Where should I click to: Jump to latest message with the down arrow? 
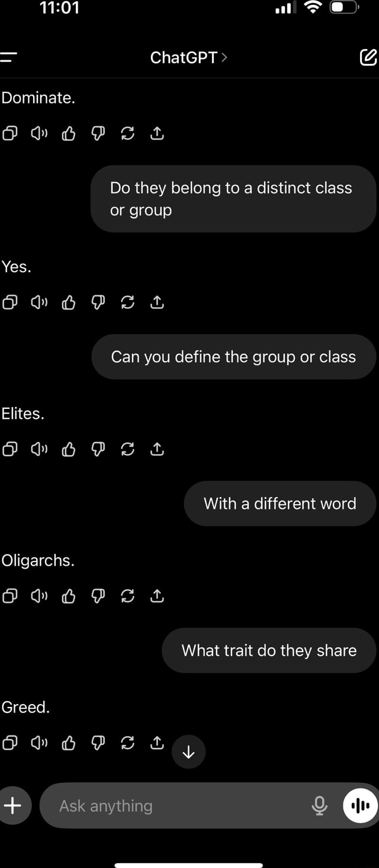click(188, 752)
